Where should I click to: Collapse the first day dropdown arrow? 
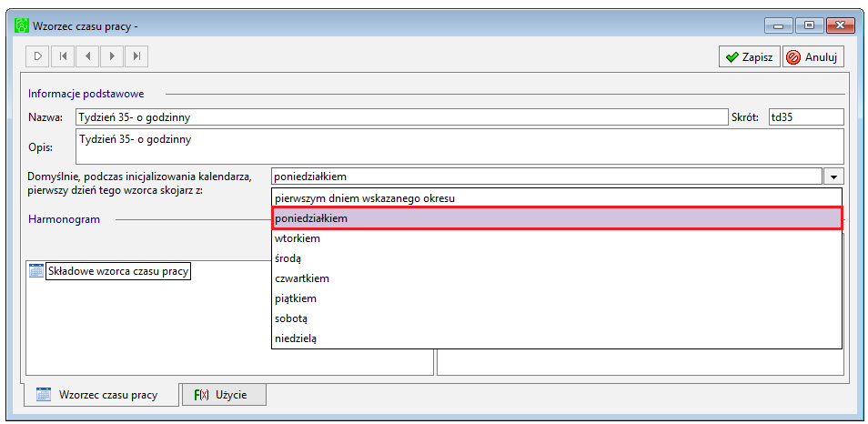[x=833, y=177]
